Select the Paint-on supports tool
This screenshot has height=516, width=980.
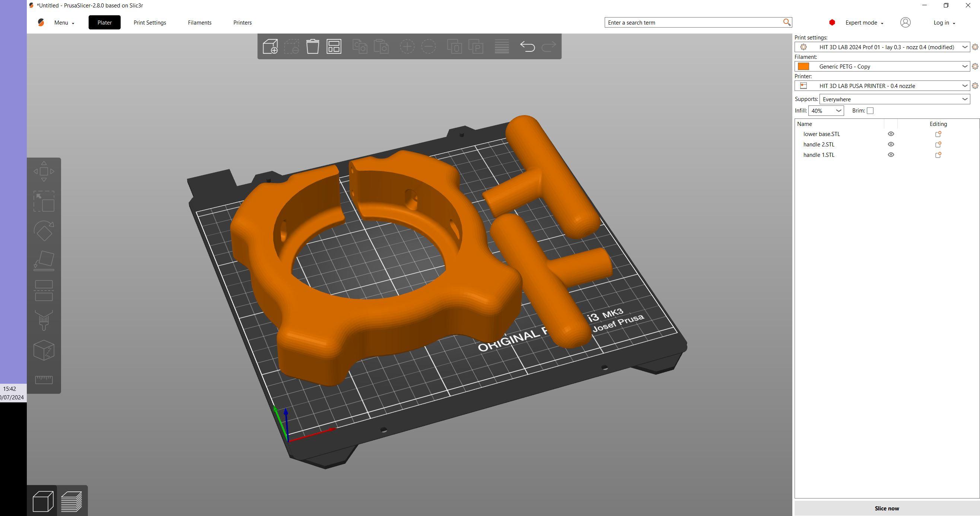(x=44, y=320)
